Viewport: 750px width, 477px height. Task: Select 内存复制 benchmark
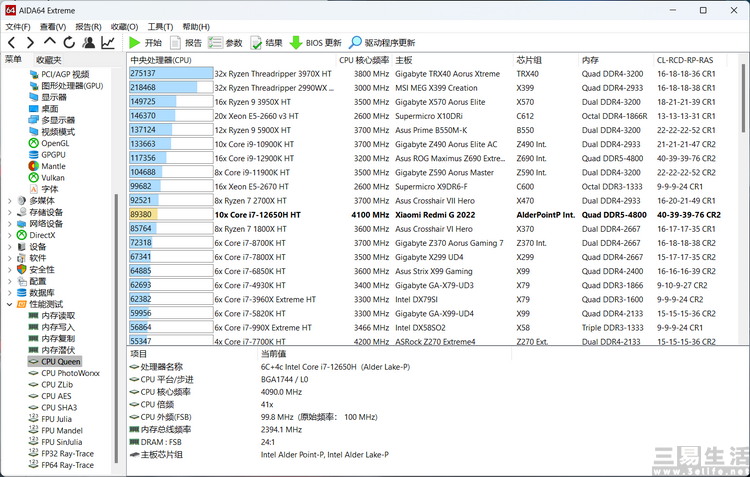[52, 339]
